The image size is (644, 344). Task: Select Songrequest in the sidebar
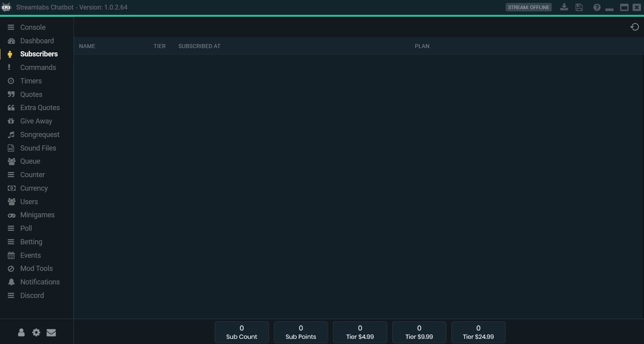[39, 135]
